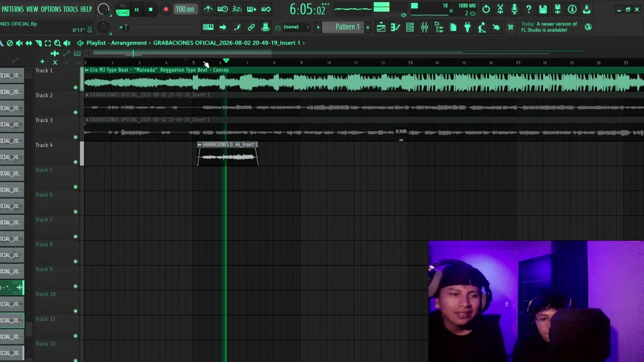The height and width of the screenshot is (362, 644).
Task: Click the one-click audio recording microphone
Action: [514, 9]
